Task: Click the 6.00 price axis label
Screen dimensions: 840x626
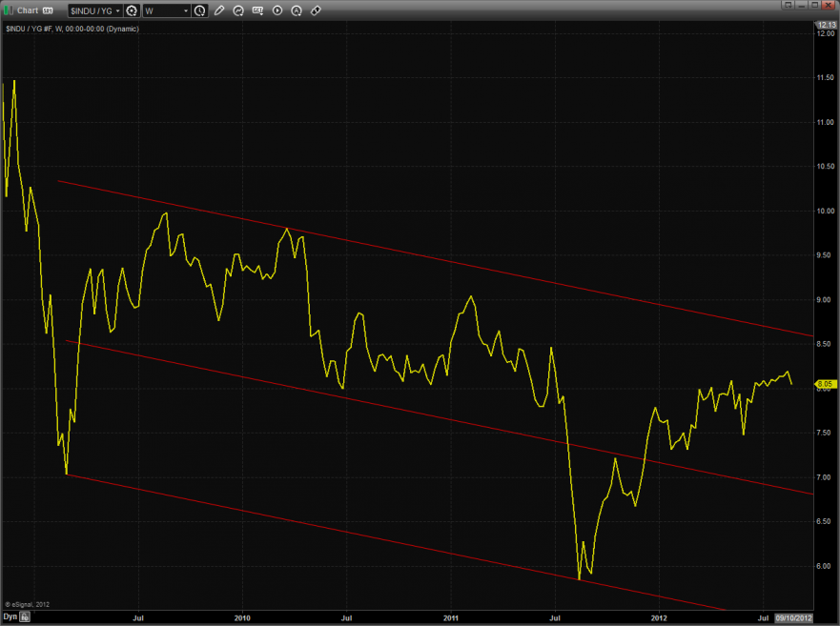Action: [x=825, y=566]
